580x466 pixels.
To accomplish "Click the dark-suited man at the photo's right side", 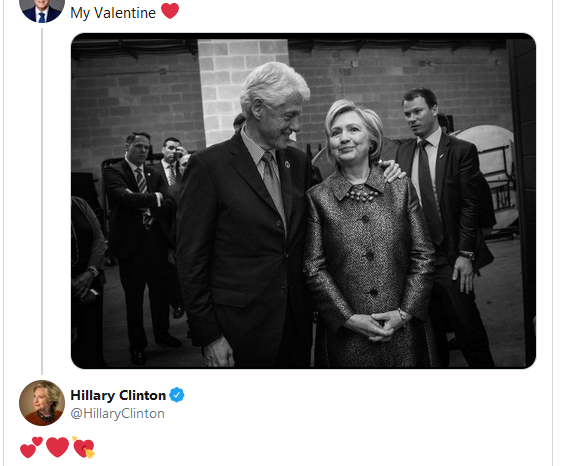I will (x=448, y=222).
